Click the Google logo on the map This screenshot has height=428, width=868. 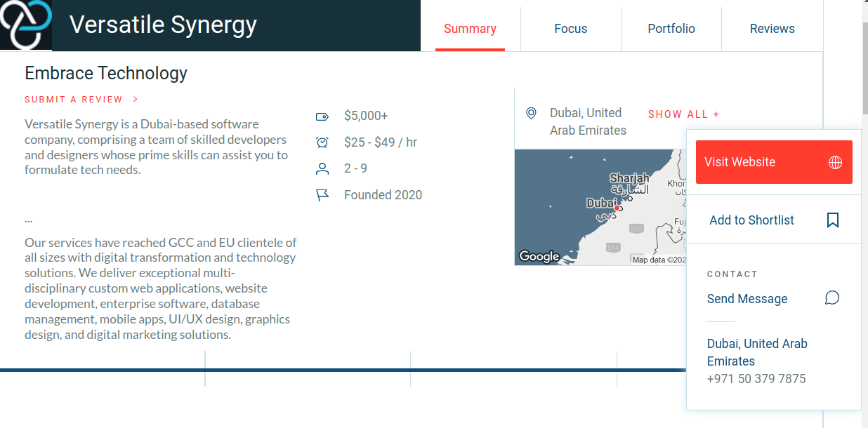539,256
